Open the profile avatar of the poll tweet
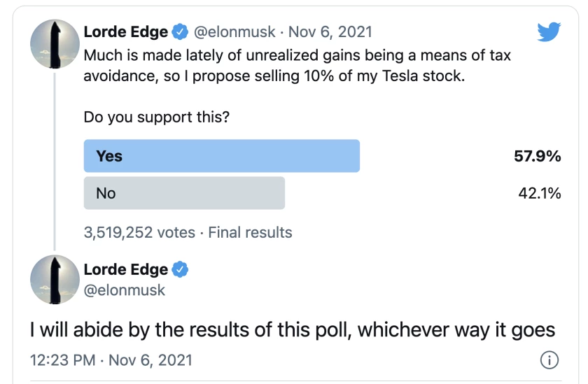The width and height of the screenshot is (588, 384). coord(54,44)
